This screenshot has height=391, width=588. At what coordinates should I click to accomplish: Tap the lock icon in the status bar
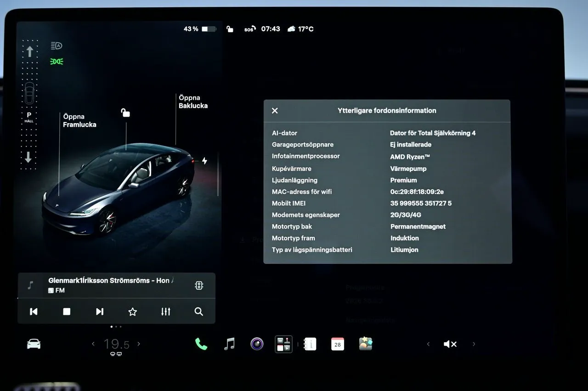(230, 29)
